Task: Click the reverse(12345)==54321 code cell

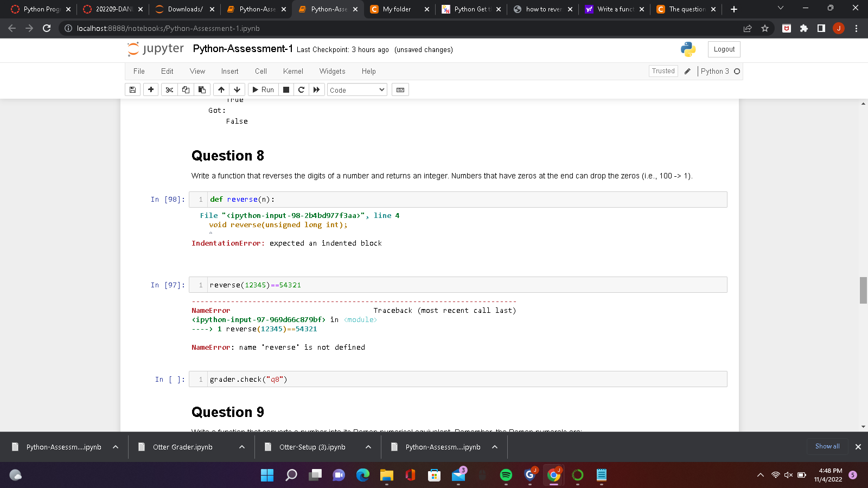Action: [468, 285]
